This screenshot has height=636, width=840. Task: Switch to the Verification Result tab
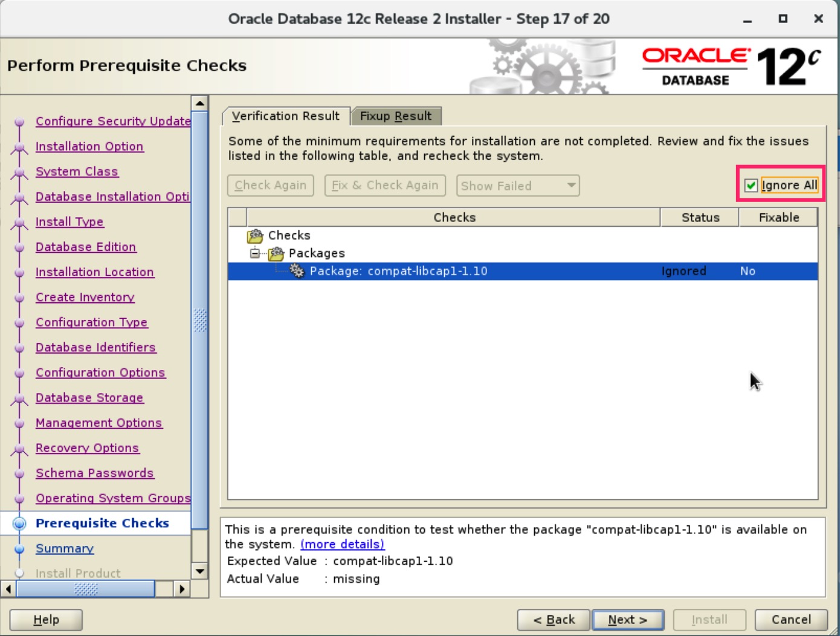(x=285, y=116)
